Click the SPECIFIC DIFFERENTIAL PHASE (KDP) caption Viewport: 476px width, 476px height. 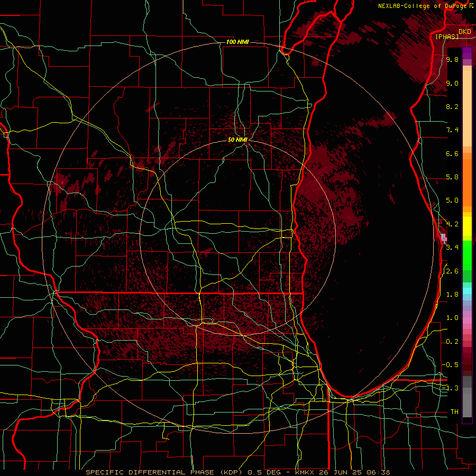click(x=165, y=472)
